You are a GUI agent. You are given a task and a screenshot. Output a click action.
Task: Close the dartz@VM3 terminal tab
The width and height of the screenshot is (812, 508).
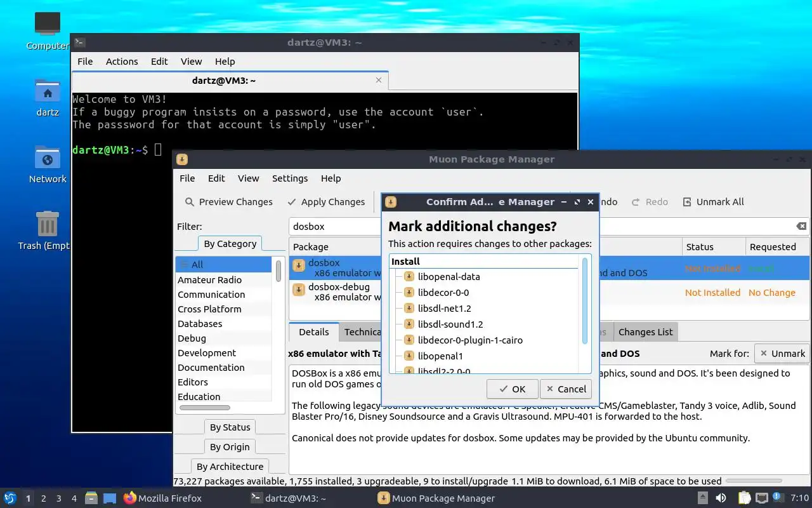click(379, 80)
